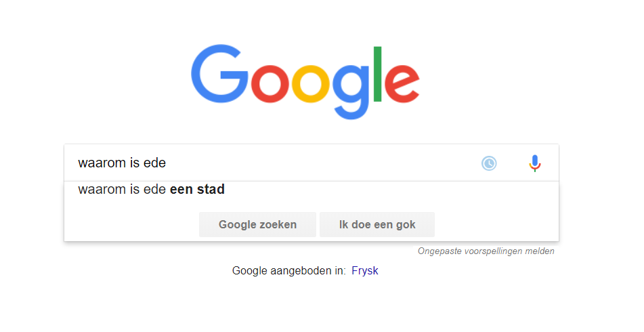Click the clock history icon in search box
The image size is (644, 332).
click(x=489, y=163)
